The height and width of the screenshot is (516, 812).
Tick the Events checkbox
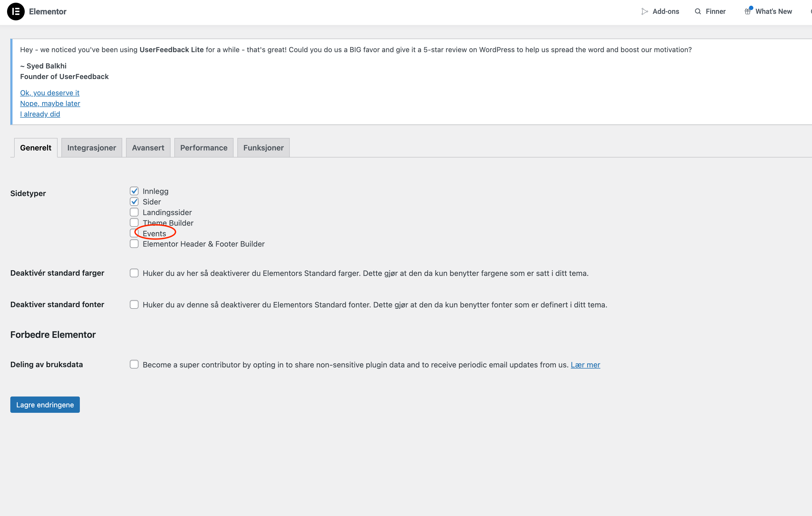[134, 233]
